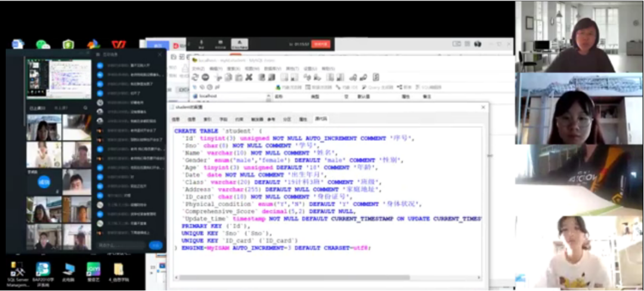Click the ENGINE=MyISAM line
Viewport: 644px width, 291px height.
click(x=273, y=248)
